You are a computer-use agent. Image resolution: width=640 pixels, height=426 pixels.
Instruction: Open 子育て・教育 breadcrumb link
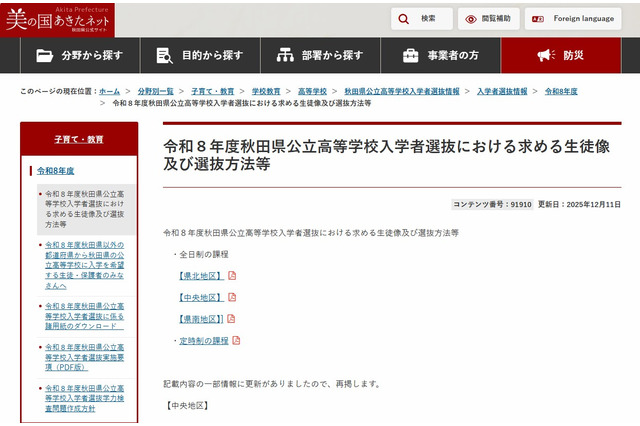213,91
